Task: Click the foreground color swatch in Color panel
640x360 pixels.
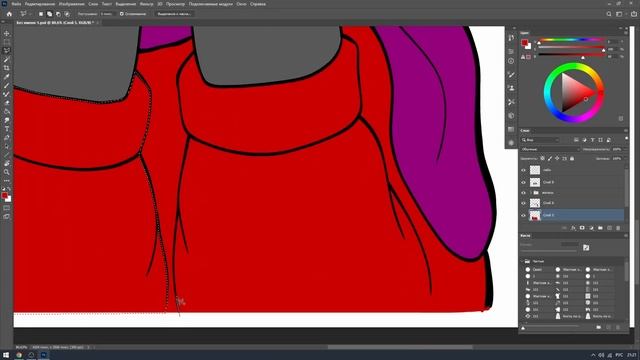Action: click(x=524, y=42)
